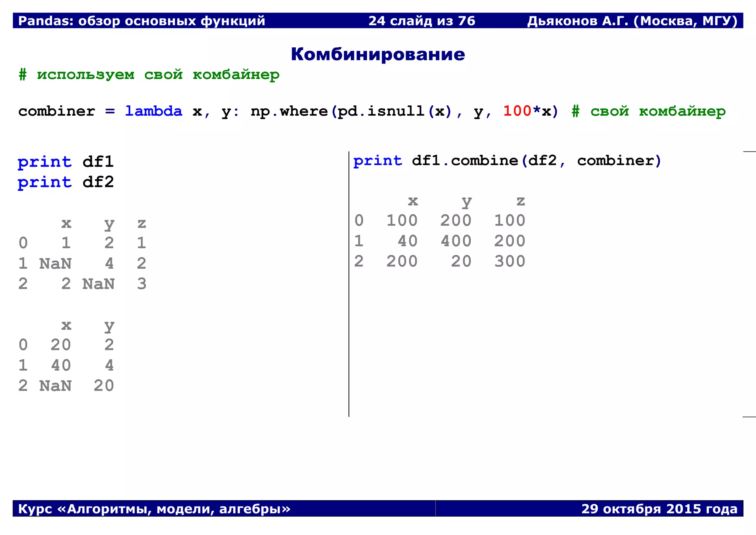Screen dimensions: 756x535
Task: Click the footer date '29 октября 2015 года'
Action: click(x=659, y=509)
